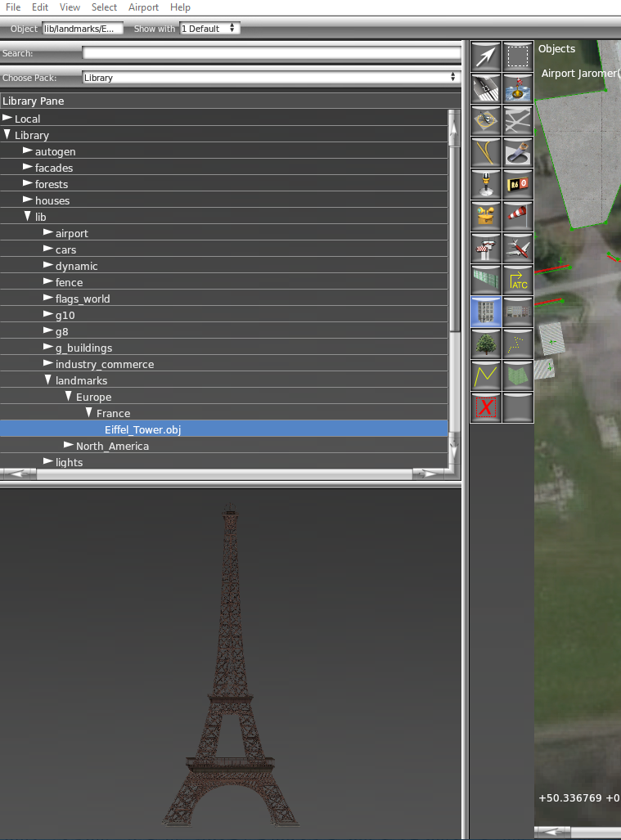This screenshot has height=840, width=621.
Task: Open the File menu
Action: coord(13,7)
